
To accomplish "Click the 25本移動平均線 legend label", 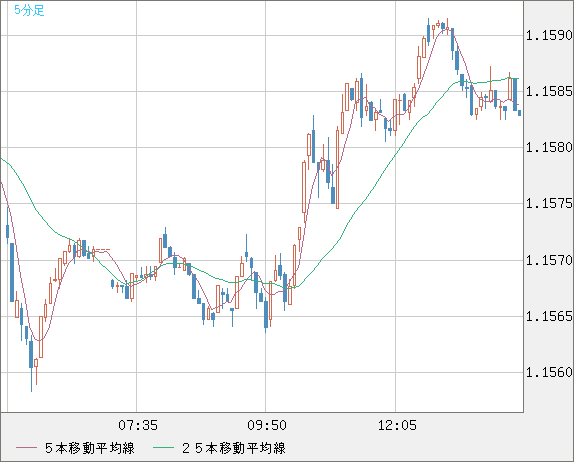I will [x=234, y=448].
